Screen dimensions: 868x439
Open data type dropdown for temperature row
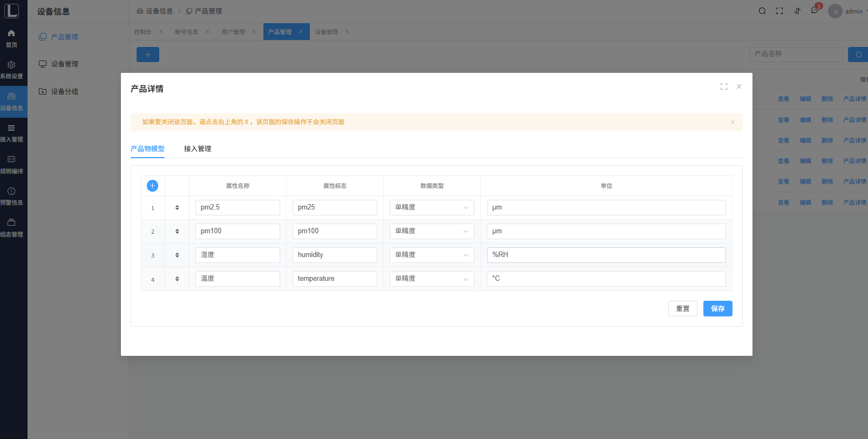click(x=432, y=279)
